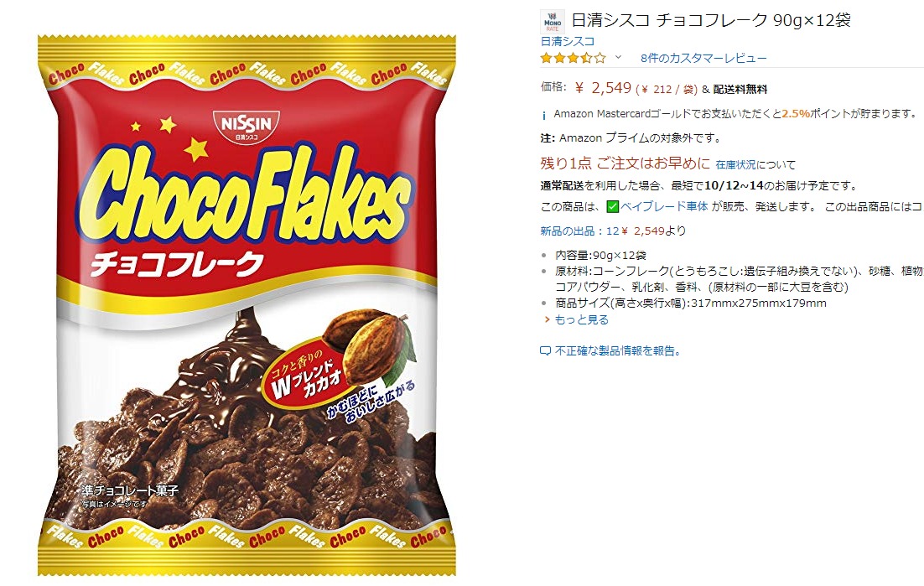The width and height of the screenshot is (924, 586).
Task: Open 不正確な製品情報を報告 link
Action: 618,351
